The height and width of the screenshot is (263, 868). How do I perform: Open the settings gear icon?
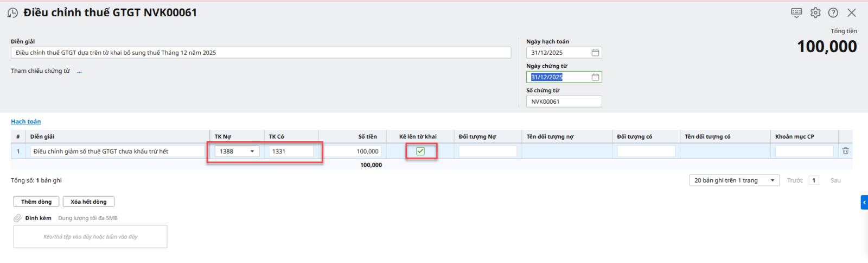[x=815, y=12]
